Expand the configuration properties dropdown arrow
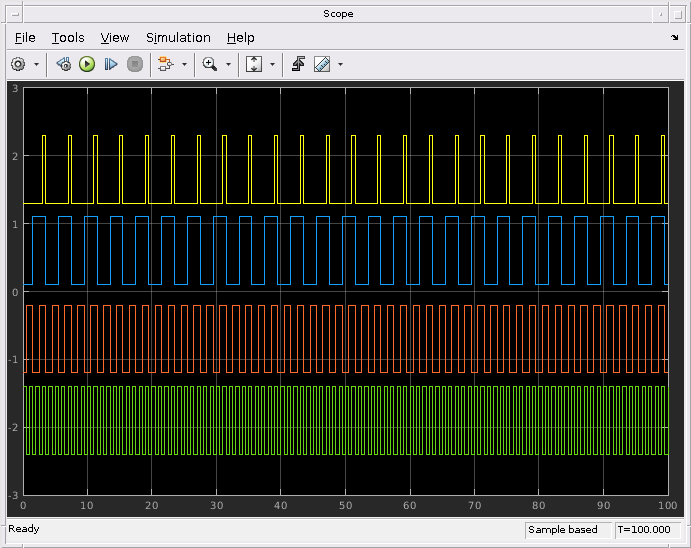691x548 pixels. 37,64
